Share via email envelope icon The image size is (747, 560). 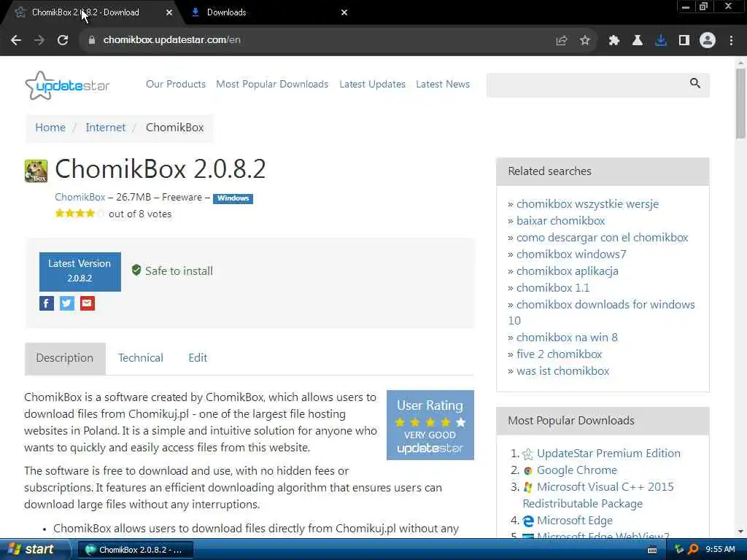[x=88, y=303]
